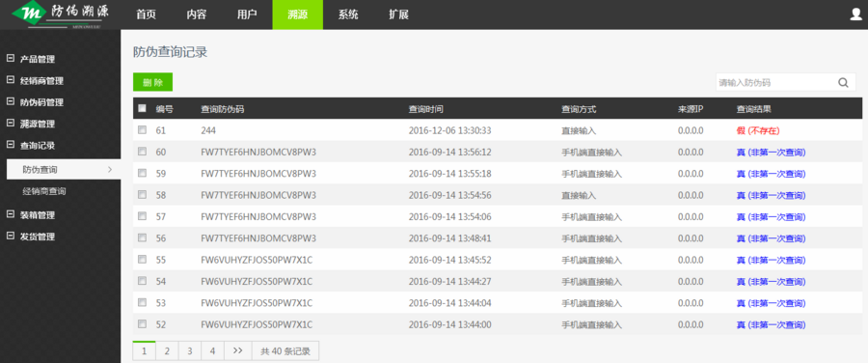Check the checkbox for record 55
868x363 pixels.
click(143, 260)
